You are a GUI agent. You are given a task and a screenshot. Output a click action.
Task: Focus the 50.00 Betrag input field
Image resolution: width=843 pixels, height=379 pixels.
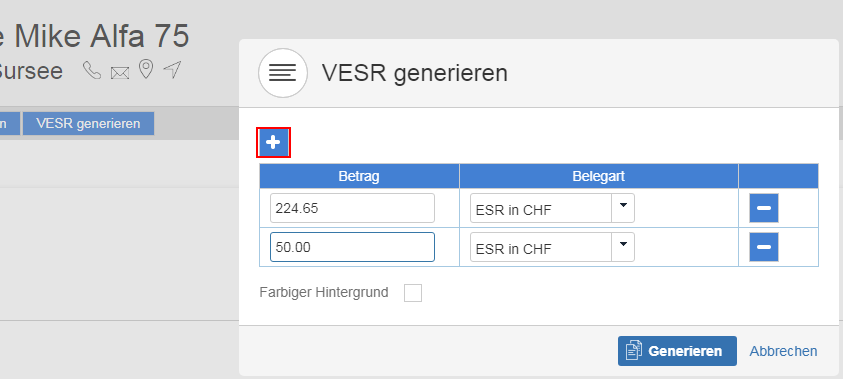click(352, 247)
